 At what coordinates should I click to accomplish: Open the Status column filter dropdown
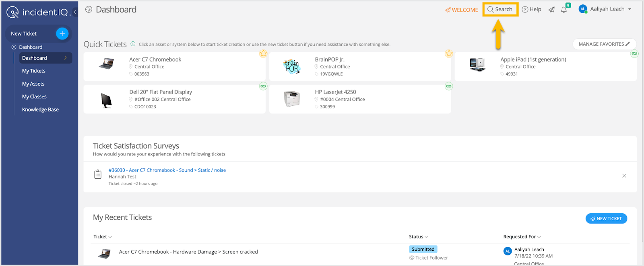427,237
